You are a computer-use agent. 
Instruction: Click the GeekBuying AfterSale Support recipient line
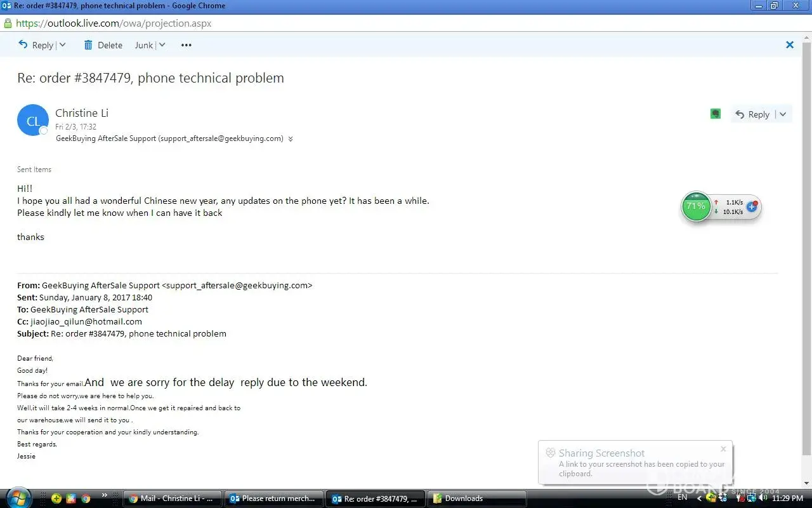point(169,138)
